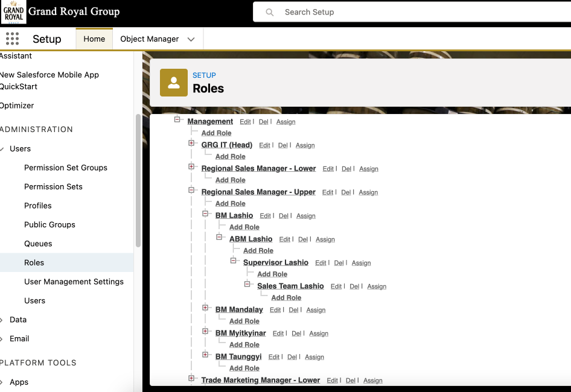Expand Regional Sales Manager - Lower node
The height and width of the screenshot is (392, 571).
tap(191, 166)
